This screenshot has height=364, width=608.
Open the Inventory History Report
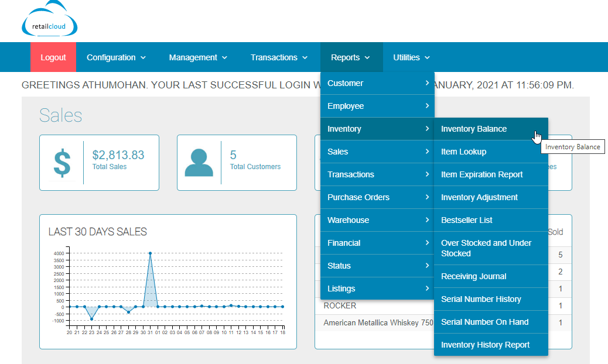(x=491, y=345)
